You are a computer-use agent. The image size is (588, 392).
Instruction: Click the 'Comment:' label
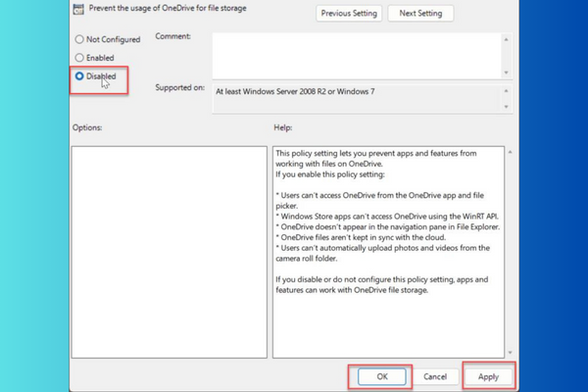[172, 36]
